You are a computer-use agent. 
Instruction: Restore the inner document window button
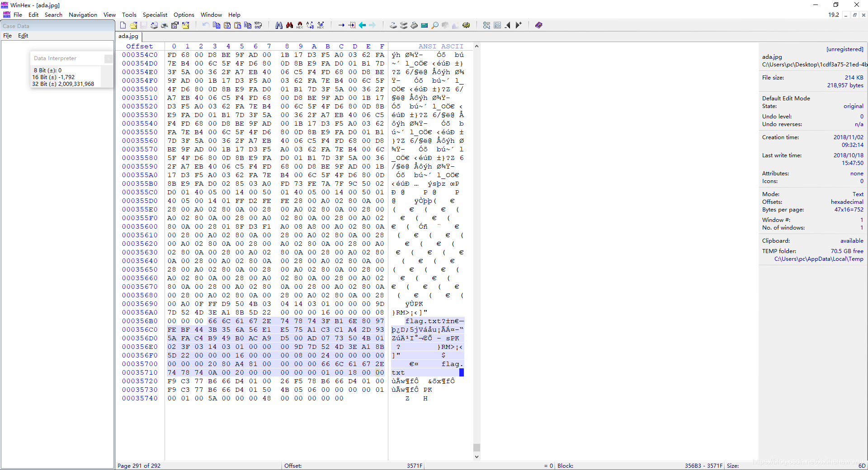[x=855, y=15]
